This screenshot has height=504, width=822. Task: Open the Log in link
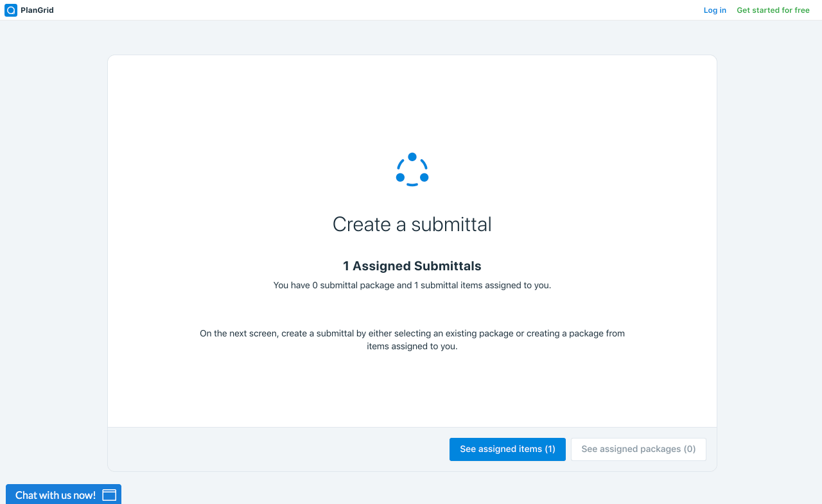point(715,10)
